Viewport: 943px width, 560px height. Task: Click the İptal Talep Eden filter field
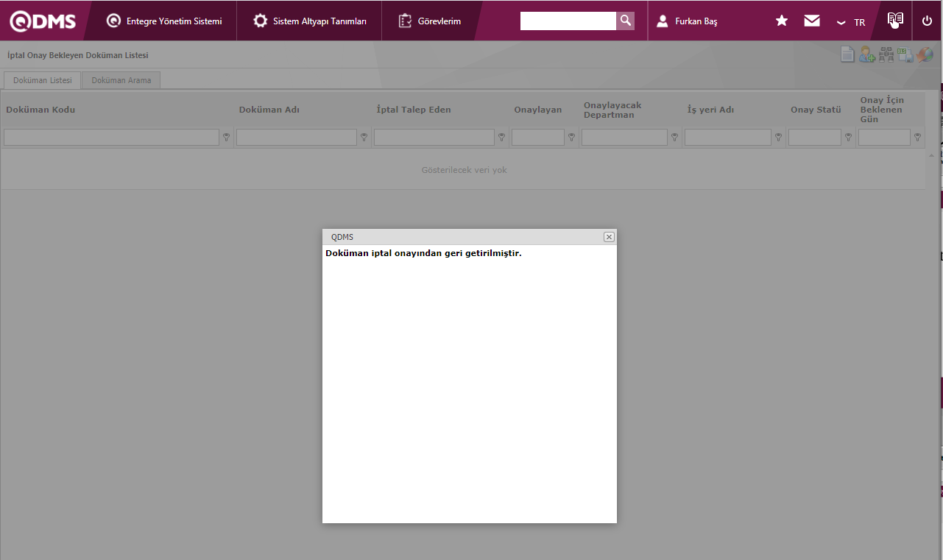point(434,137)
